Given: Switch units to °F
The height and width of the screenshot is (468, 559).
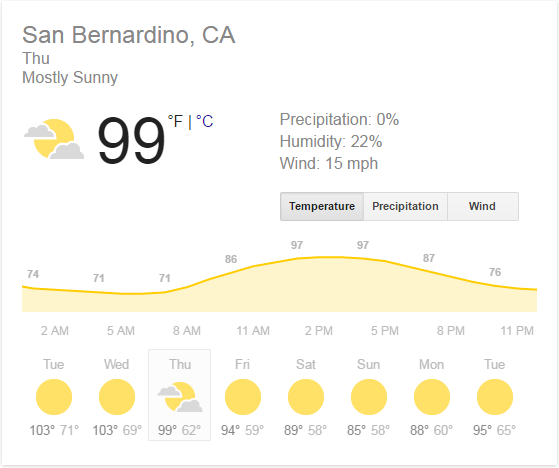Looking at the screenshot, I should (175, 122).
